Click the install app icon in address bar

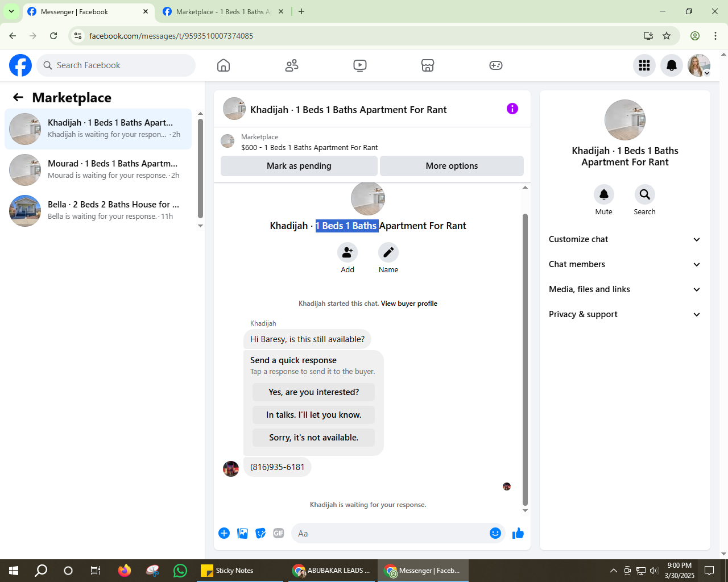(x=648, y=36)
